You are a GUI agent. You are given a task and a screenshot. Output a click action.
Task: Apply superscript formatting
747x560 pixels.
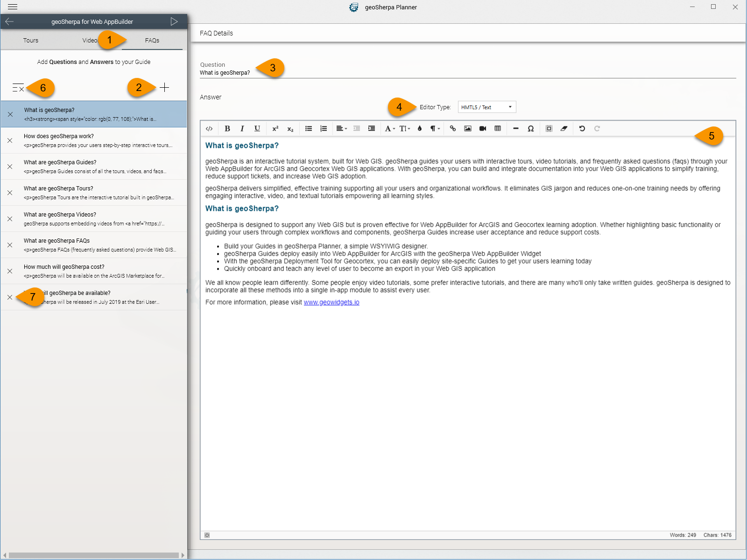275,129
